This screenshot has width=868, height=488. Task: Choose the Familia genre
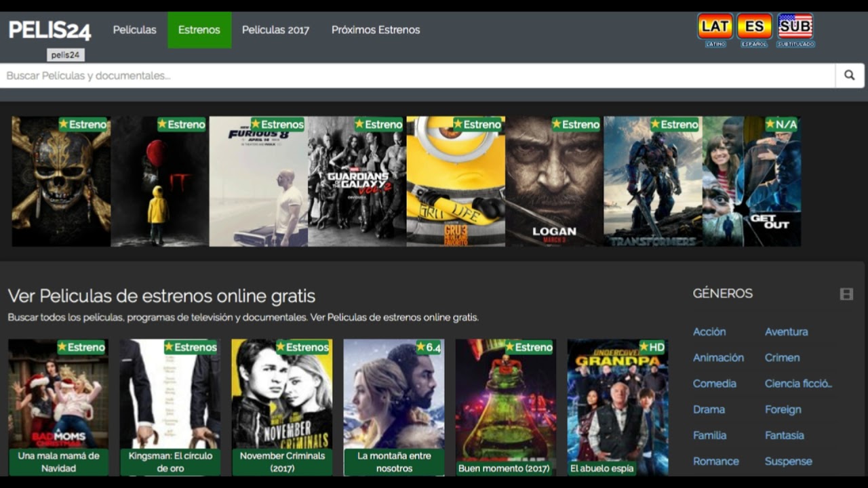710,435
